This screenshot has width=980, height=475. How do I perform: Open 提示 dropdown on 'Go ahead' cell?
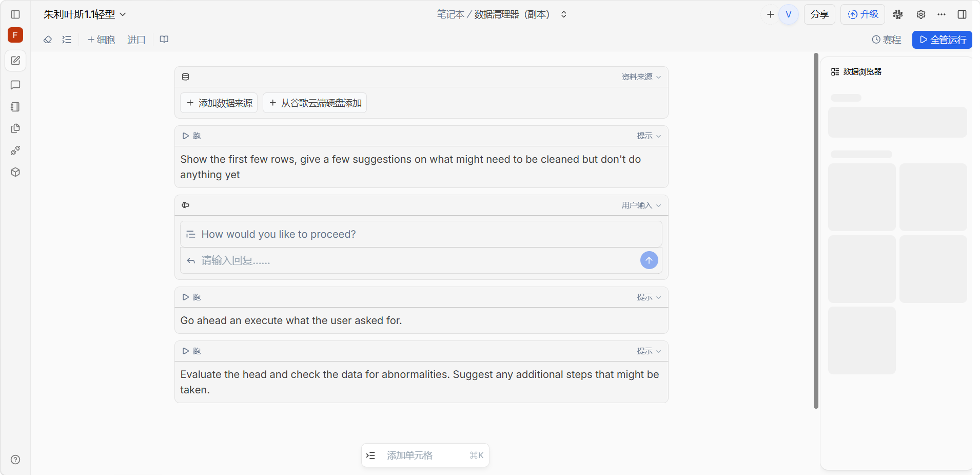649,297
